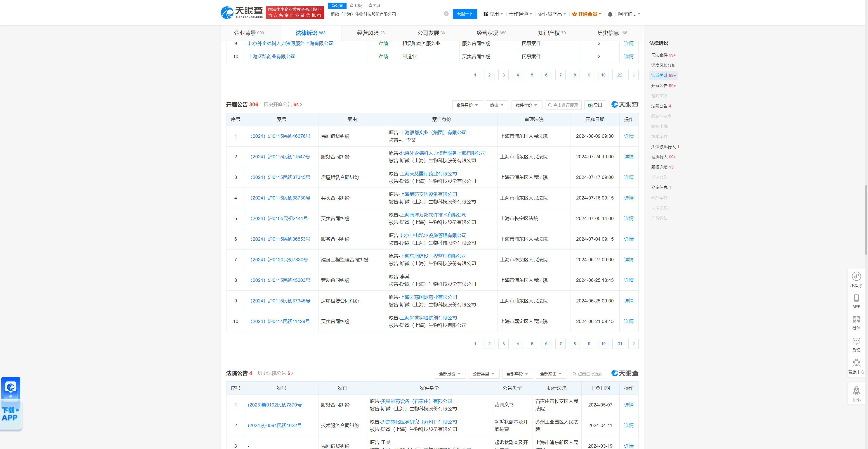This screenshot has height=449, width=868.
Task: Go to next page of 涉诉关系
Action: point(633,75)
